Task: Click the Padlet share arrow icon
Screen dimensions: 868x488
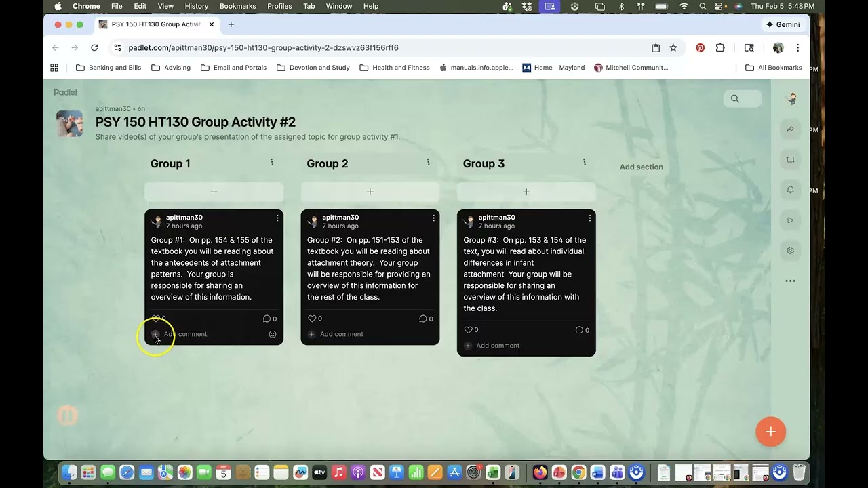Action: click(790, 129)
